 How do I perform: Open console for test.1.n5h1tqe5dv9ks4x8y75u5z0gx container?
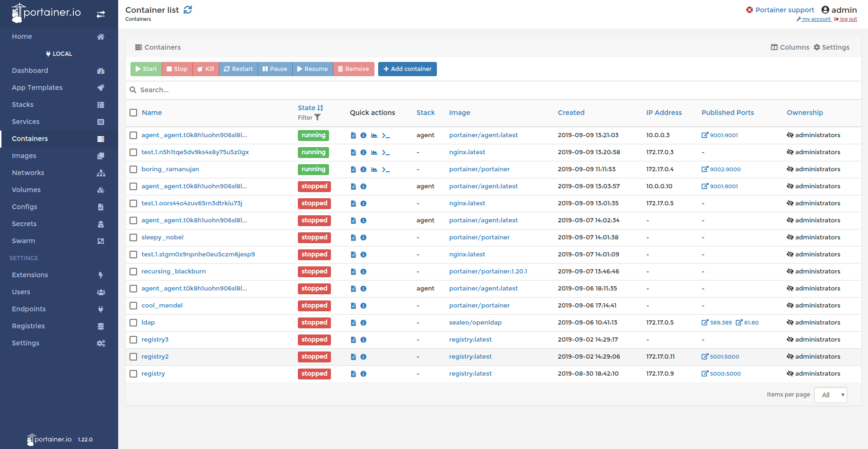click(386, 152)
